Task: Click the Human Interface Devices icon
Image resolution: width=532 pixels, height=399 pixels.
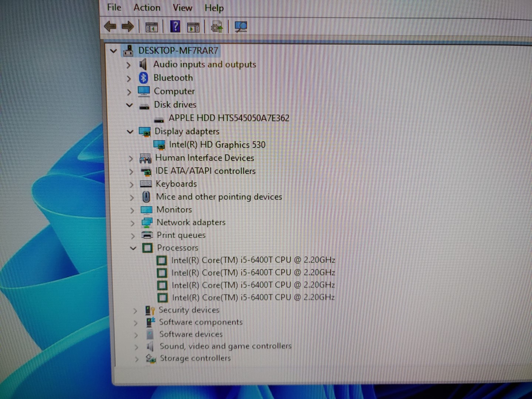Action: (145, 158)
